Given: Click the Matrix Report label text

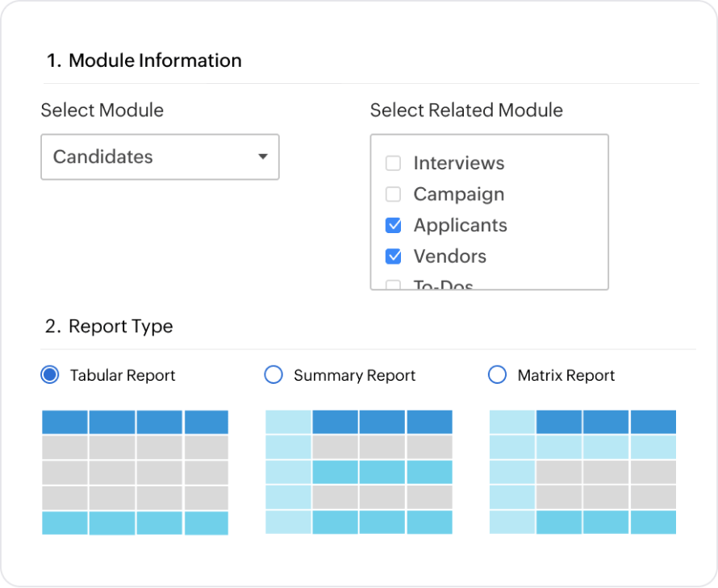Looking at the screenshot, I should pyautogui.click(x=566, y=376).
